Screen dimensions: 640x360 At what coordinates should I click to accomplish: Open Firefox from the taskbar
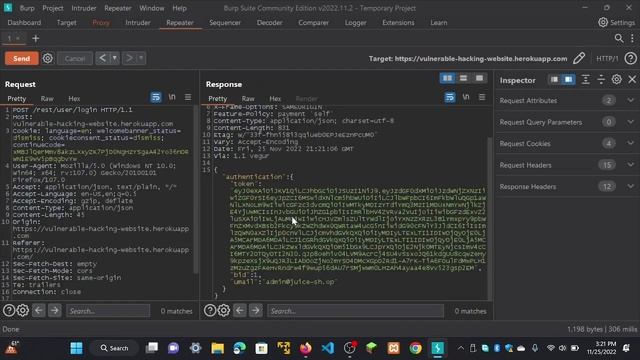click(x=305, y=348)
